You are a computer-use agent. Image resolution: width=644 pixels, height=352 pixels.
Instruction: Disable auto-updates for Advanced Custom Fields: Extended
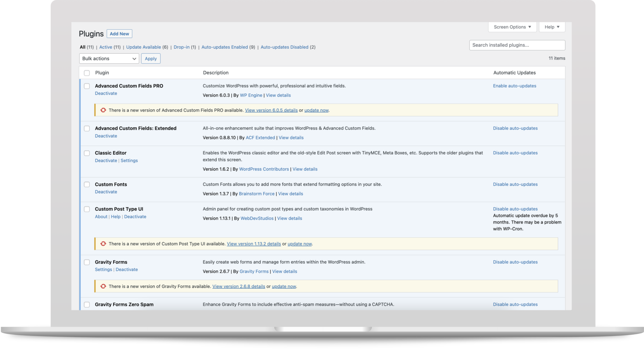515,128
